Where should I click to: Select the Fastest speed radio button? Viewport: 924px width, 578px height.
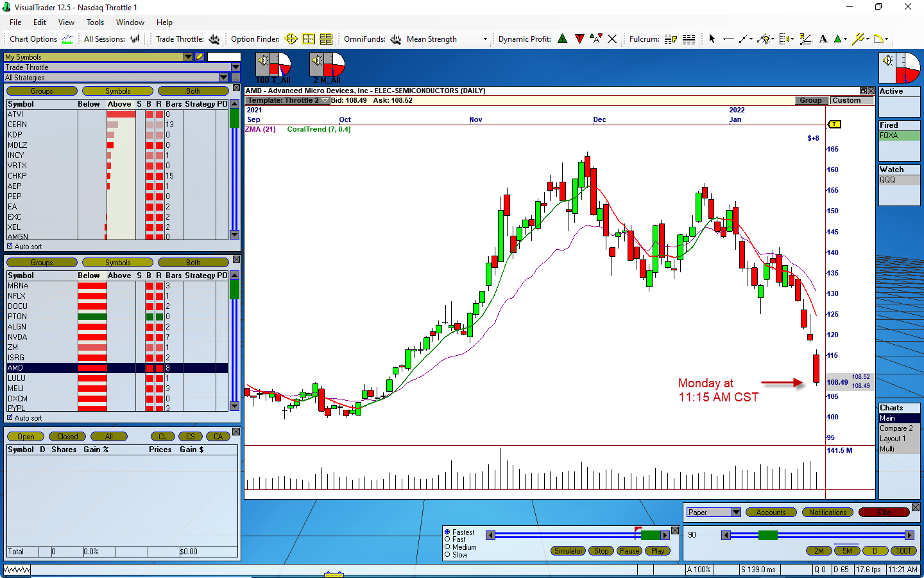(x=447, y=532)
